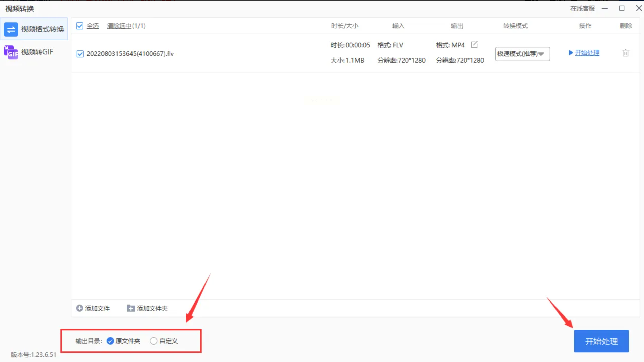This screenshot has width=644, height=362.
Task: Select 原文件夹 output directory option
Action: point(110,341)
